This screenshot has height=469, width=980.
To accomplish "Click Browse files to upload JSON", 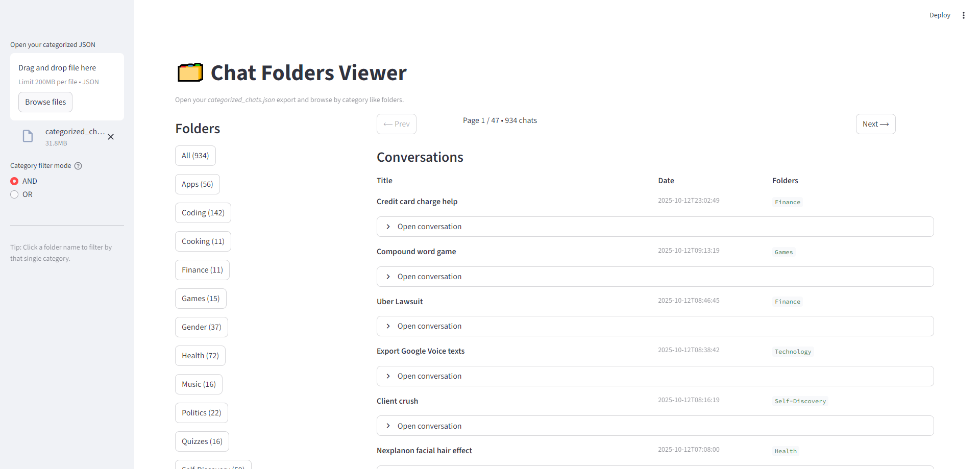I will (x=45, y=102).
